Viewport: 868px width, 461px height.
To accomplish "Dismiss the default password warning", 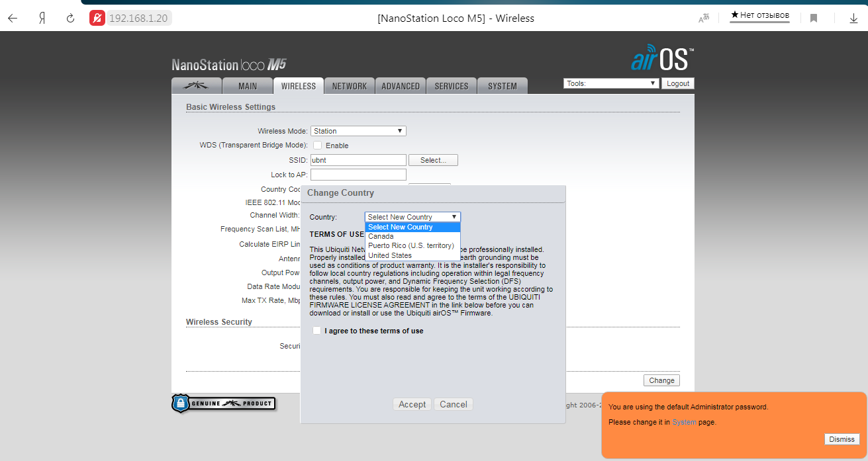I will tap(842, 439).
